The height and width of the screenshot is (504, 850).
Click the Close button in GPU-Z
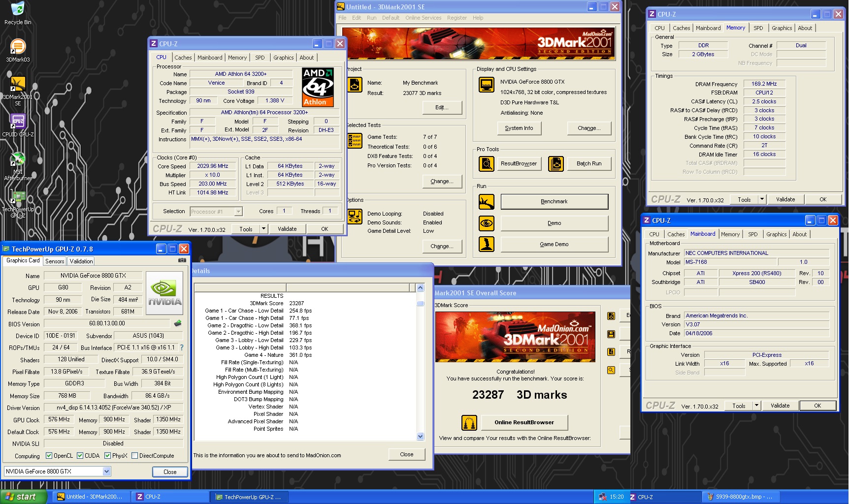[170, 472]
